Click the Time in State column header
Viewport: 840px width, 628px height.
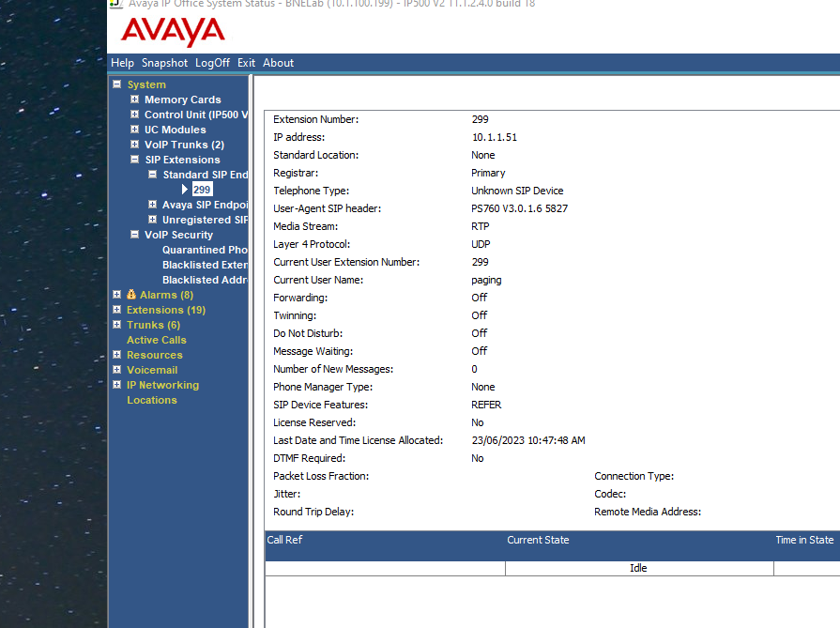click(x=804, y=540)
